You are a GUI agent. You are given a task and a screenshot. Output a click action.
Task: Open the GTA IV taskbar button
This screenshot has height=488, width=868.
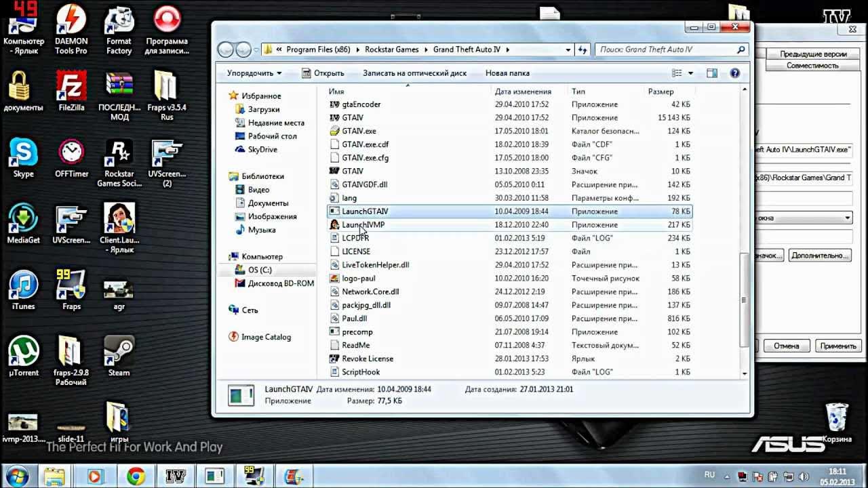pos(176,476)
